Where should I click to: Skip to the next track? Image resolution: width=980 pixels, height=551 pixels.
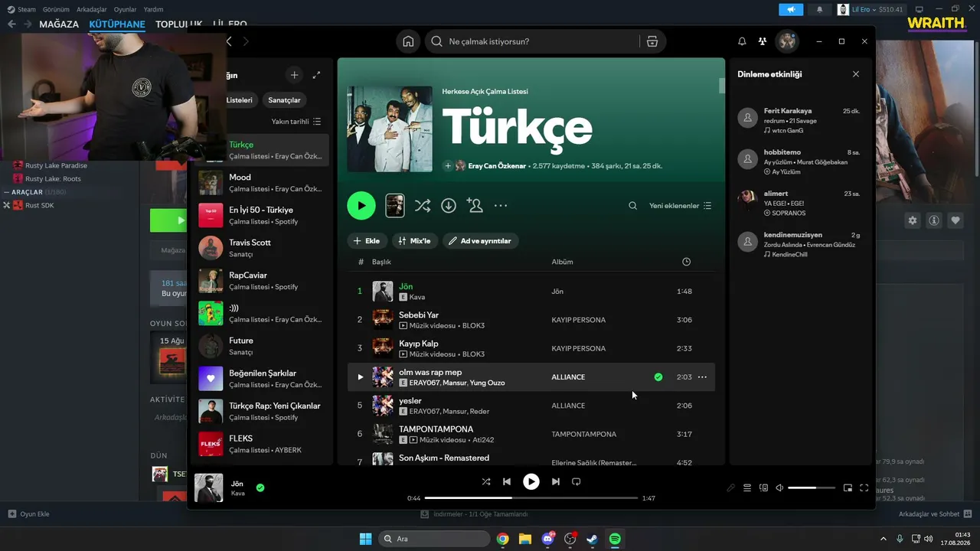tap(556, 481)
